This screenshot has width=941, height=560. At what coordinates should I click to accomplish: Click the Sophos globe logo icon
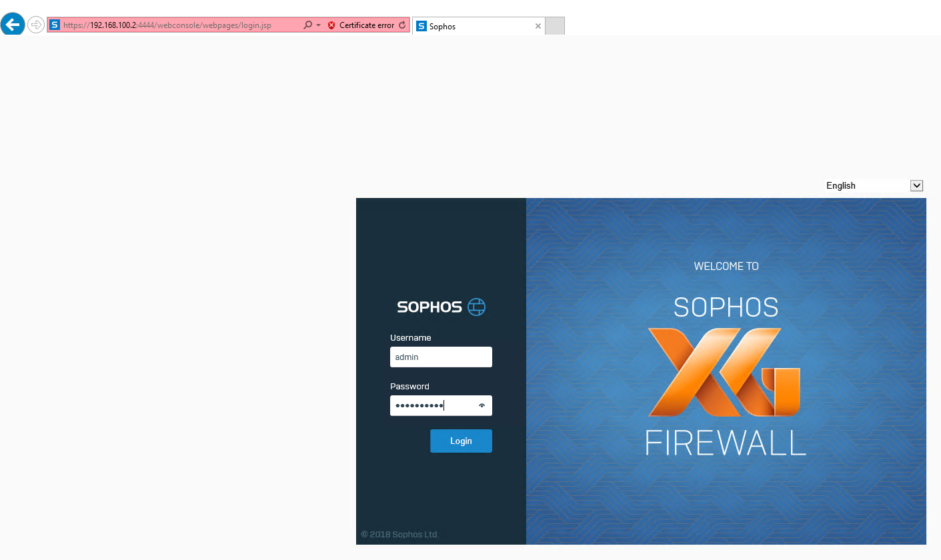click(x=477, y=307)
